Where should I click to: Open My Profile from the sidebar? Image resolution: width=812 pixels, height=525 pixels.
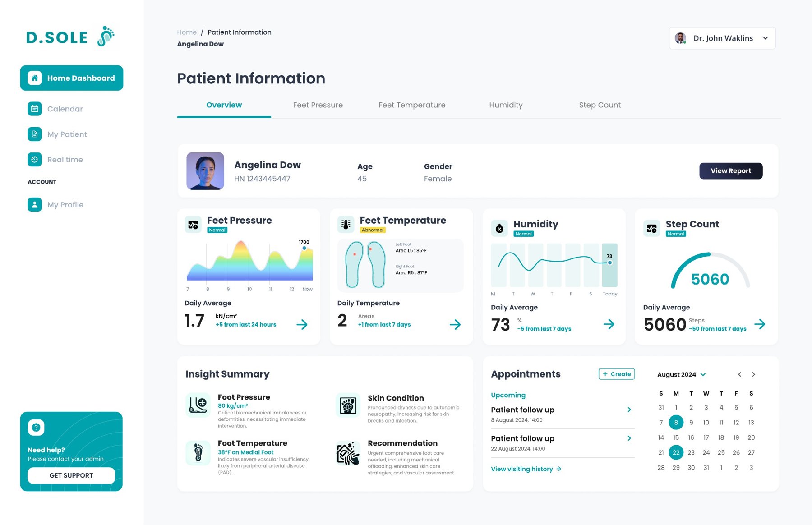pos(56,204)
